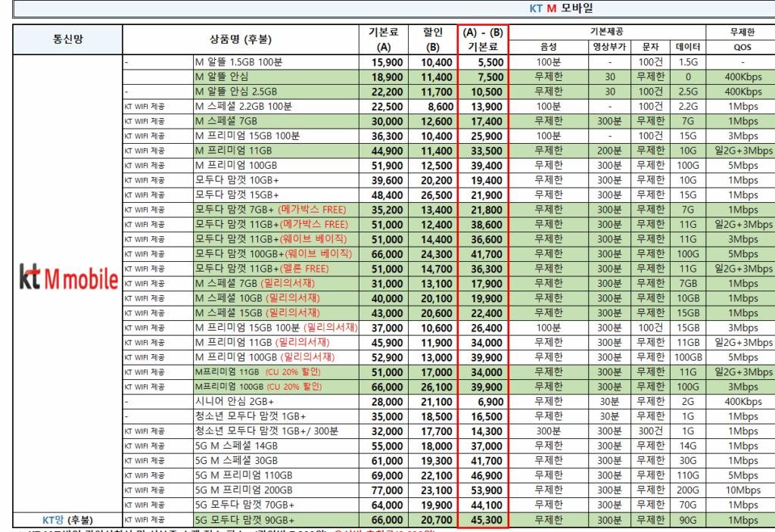Click the '데이터' sub-header

687,47
